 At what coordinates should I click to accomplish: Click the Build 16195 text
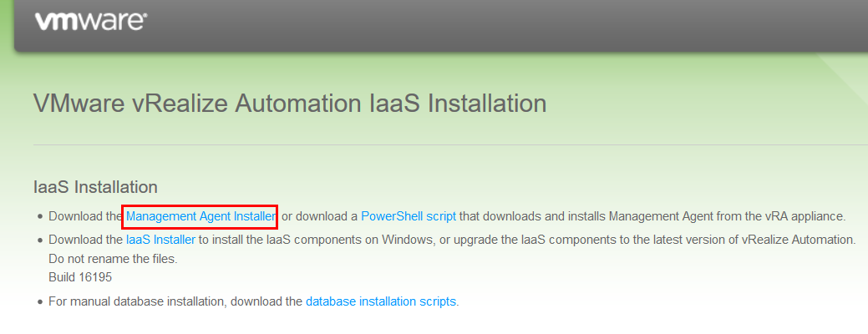click(80, 277)
